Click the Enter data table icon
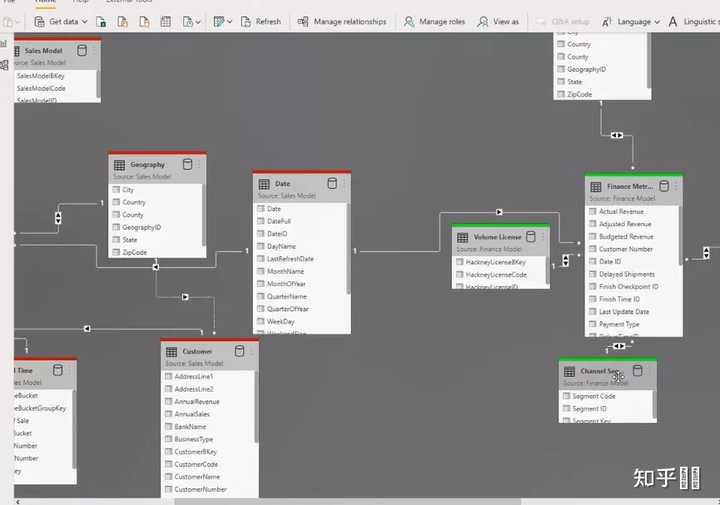The image size is (720, 505). [x=166, y=22]
